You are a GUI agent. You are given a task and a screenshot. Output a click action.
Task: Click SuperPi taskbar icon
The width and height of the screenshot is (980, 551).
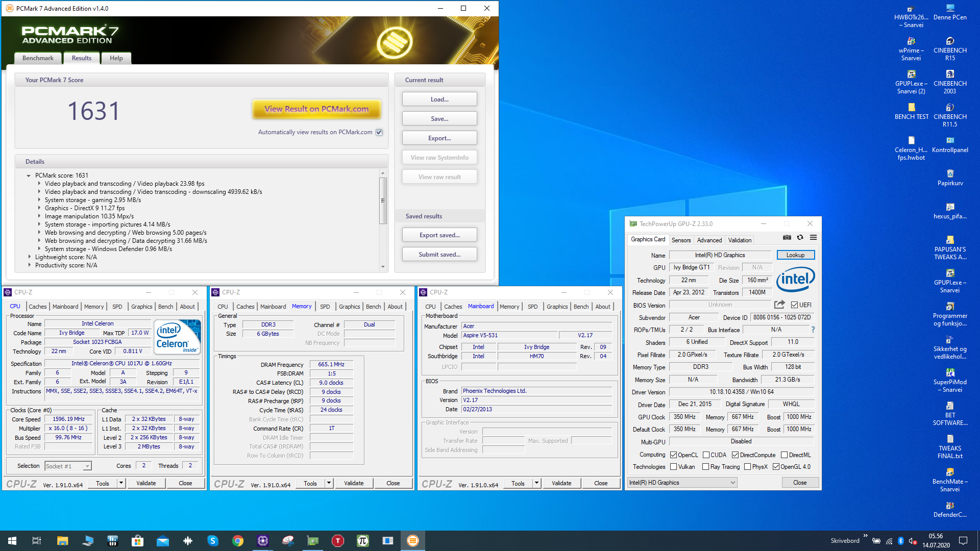pos(363,541)
